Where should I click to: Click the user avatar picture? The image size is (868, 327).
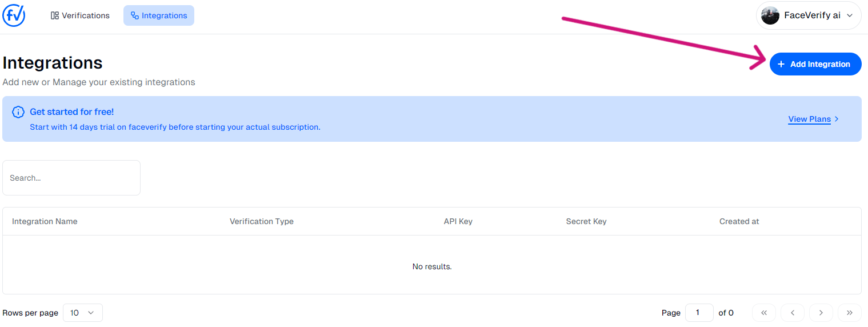point(770,15)
